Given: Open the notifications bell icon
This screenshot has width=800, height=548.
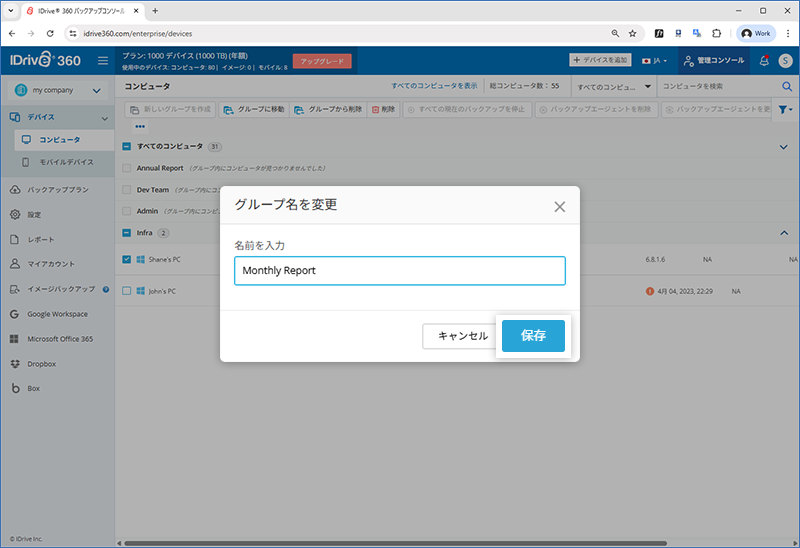Looking at the screenshot, I should tap(764, 61).
